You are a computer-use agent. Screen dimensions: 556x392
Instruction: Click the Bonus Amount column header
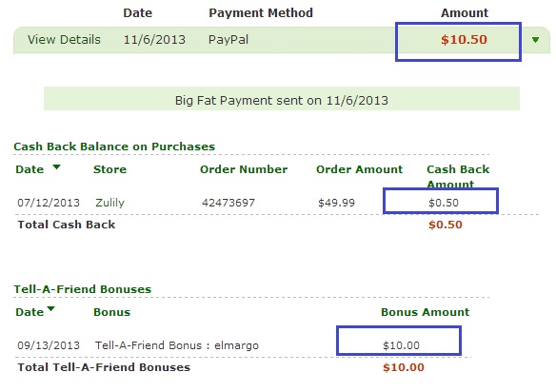pos(425,312)
